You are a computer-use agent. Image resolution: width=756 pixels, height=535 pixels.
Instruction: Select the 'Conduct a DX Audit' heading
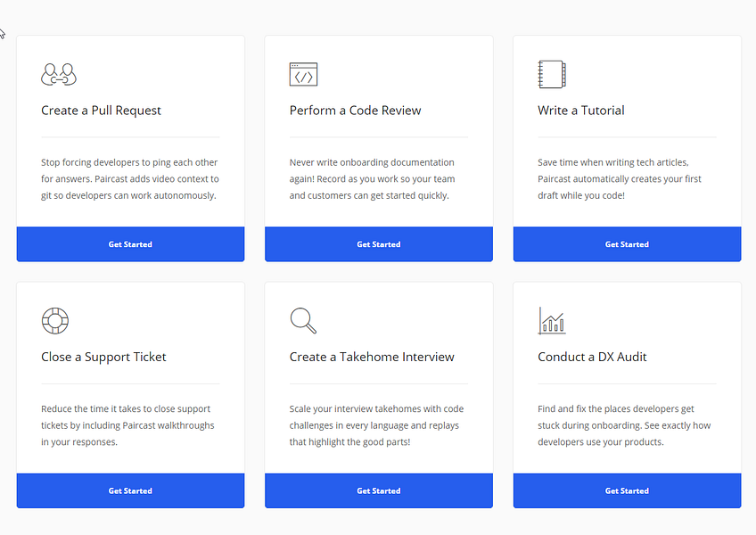[592, 357]
